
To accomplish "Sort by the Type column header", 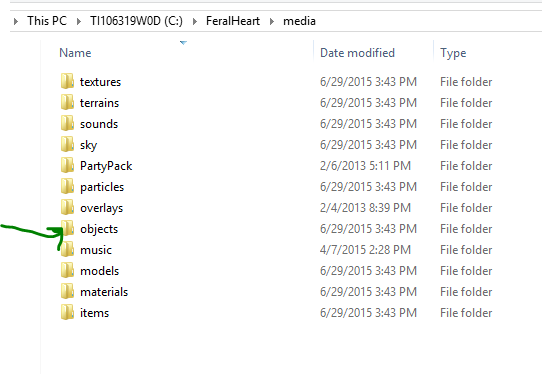I will pos(453,53).
